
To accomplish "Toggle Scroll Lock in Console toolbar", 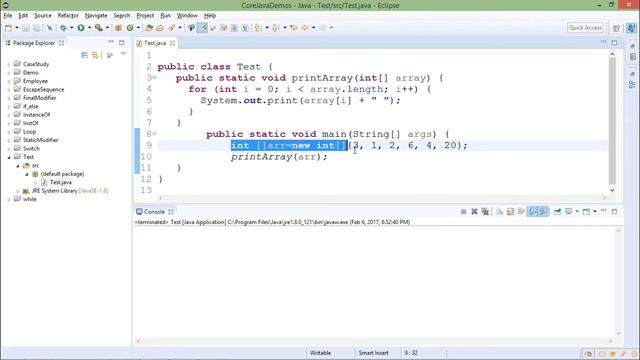I will click(510, 211).
